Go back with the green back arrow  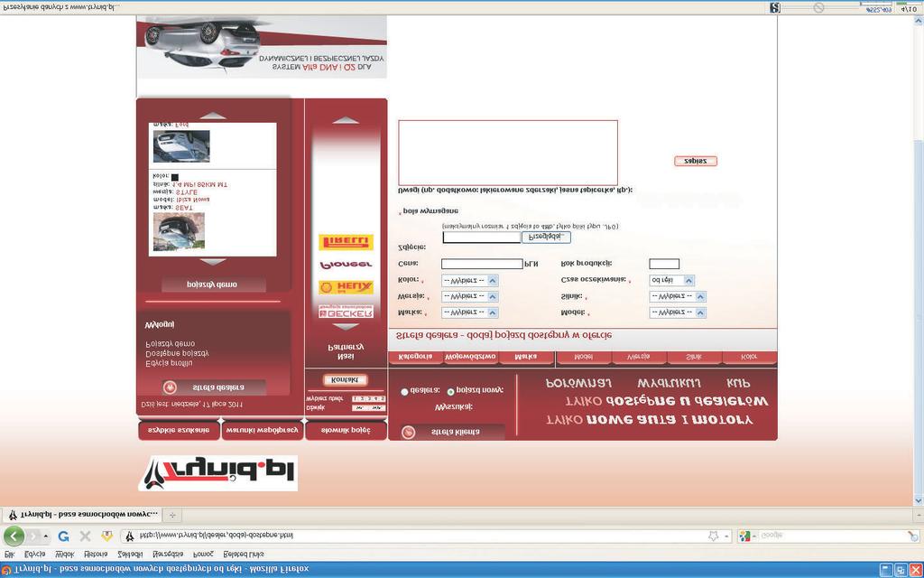click(14, 536)
